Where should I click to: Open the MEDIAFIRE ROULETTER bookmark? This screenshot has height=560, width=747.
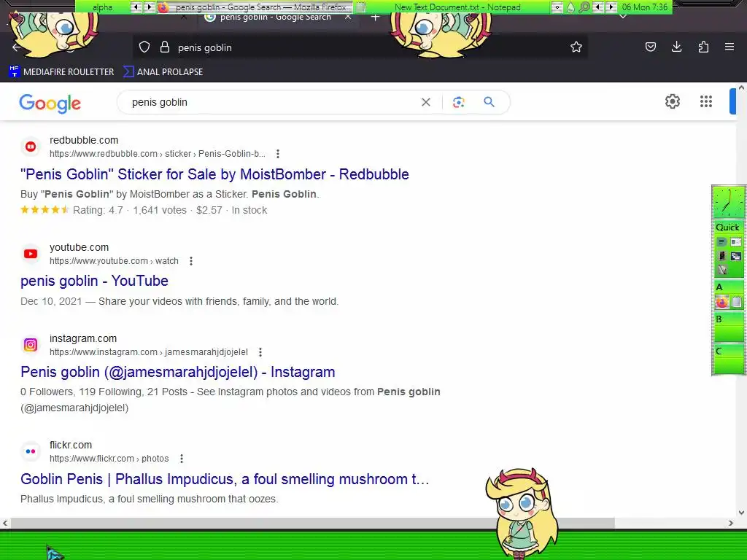61,72
